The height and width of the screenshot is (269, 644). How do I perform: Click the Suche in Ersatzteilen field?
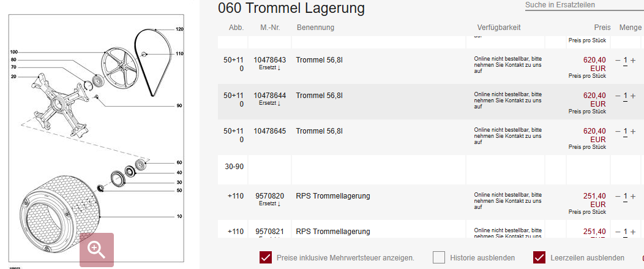pos(584,6)
